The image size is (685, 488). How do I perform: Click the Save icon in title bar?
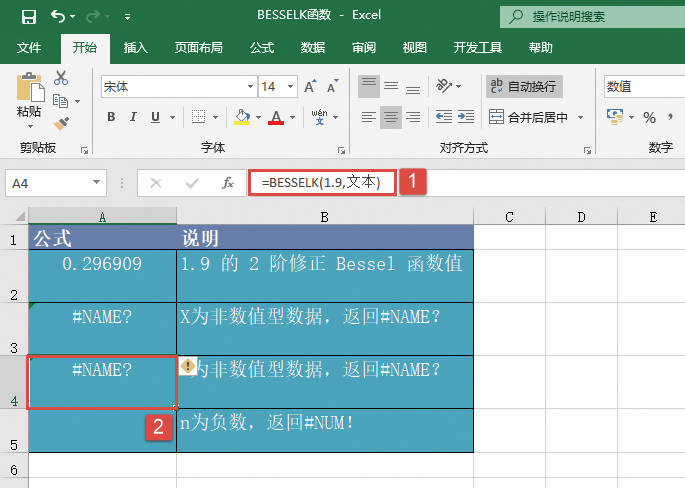[28, 17]
